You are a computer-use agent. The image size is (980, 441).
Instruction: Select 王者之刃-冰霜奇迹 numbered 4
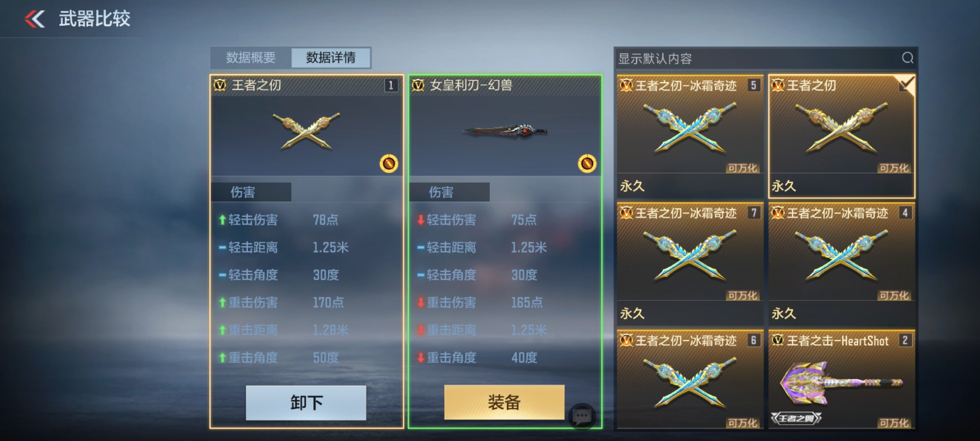(x=842, y=264)
